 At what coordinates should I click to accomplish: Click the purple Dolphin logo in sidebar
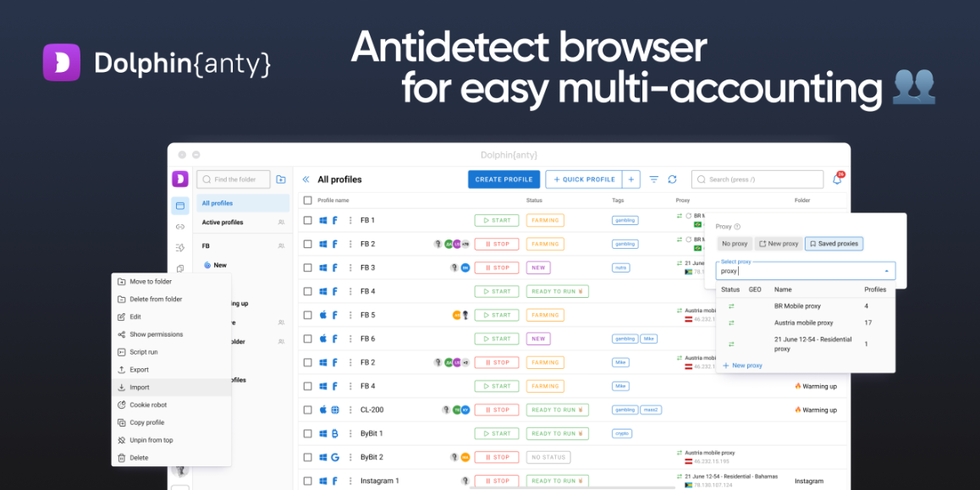point(180,179)
